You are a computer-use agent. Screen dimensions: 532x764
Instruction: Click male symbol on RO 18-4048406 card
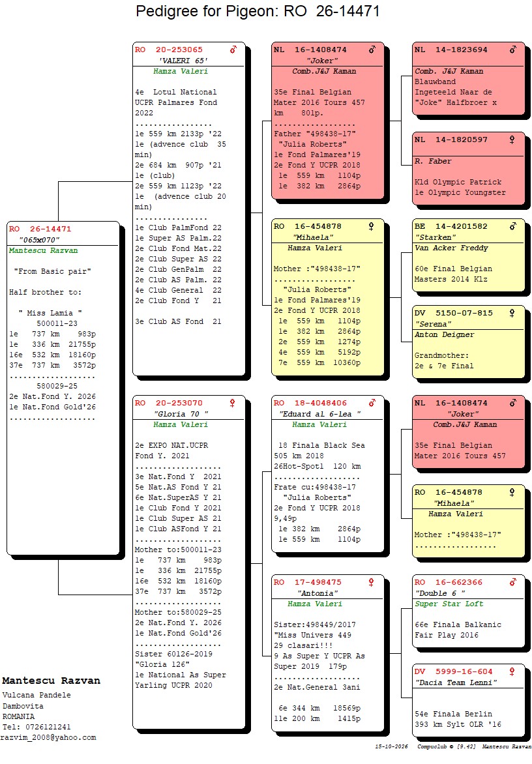[372, 403]
